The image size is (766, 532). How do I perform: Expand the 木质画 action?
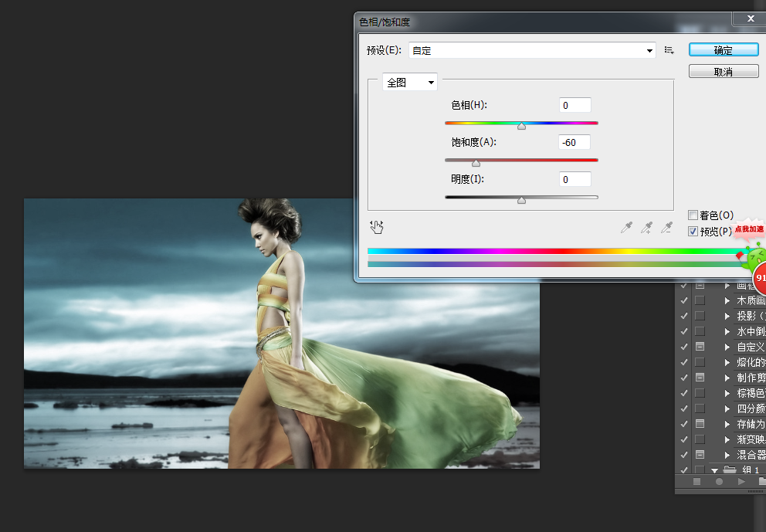tap(727, 300)
